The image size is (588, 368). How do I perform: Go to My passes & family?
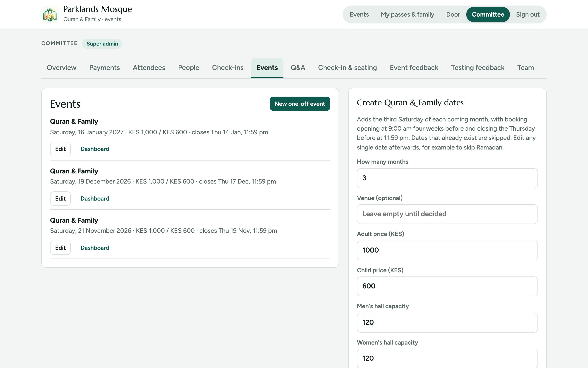point(407,14)
